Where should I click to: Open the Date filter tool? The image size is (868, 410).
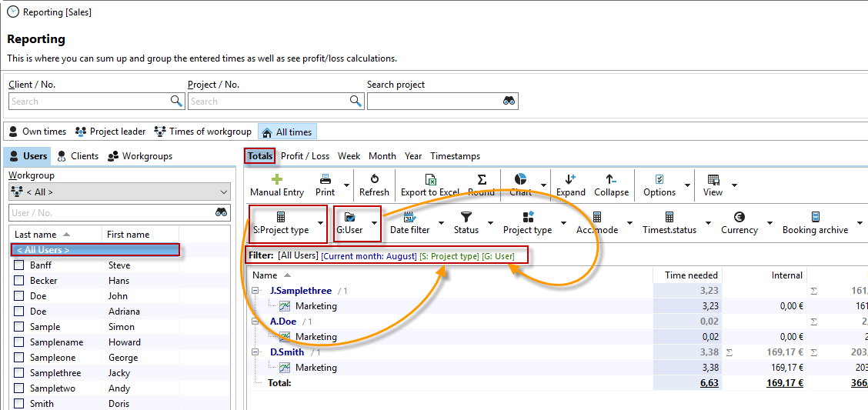409,218
